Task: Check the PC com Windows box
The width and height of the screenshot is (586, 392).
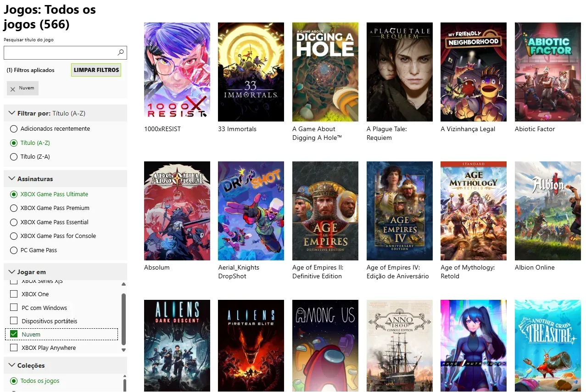Action: (14, 308)
